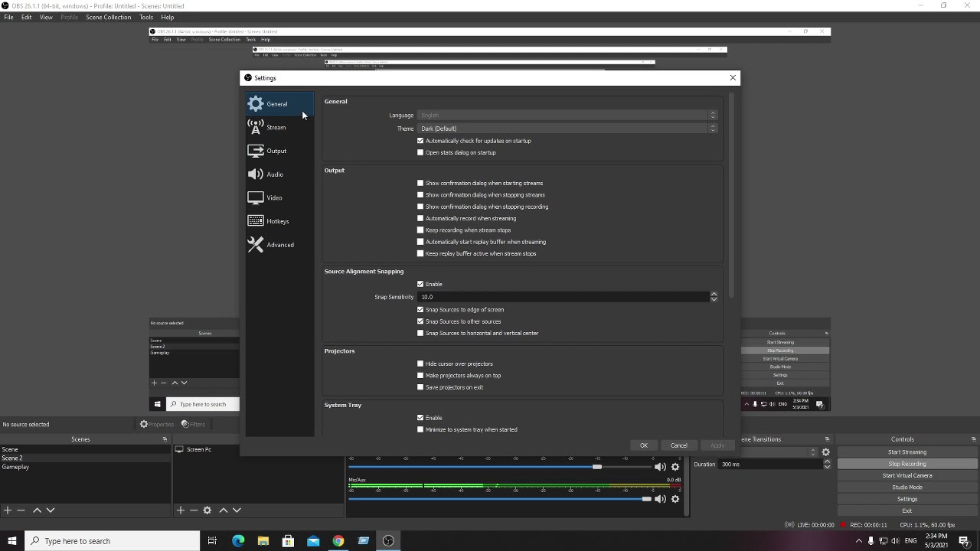
Task: Open the Advanced settings category
Action: pos(279,245)
